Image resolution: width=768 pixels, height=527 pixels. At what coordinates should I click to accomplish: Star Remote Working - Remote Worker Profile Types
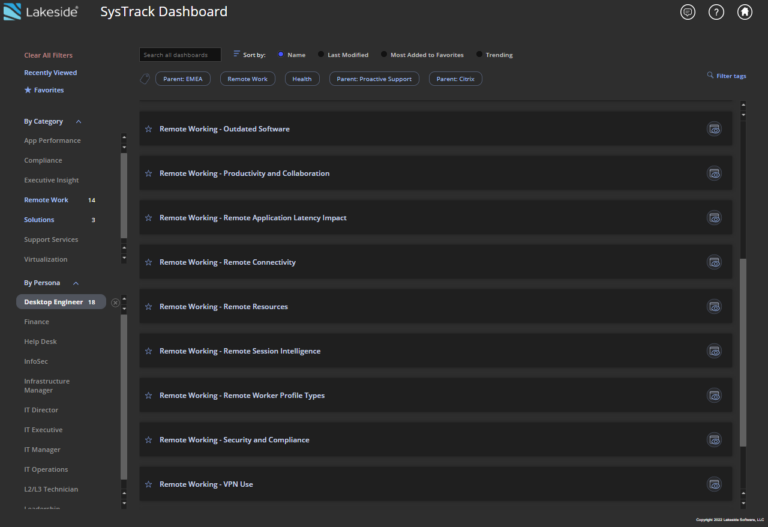148,395
